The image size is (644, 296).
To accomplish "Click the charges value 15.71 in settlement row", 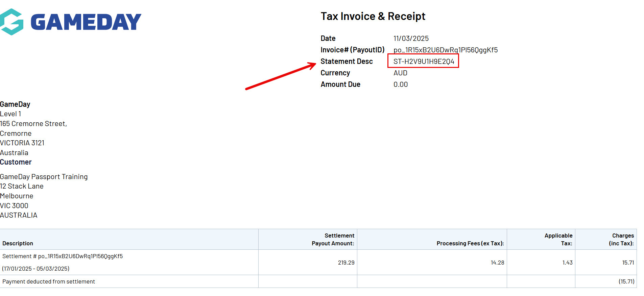I will pos(628,263).
